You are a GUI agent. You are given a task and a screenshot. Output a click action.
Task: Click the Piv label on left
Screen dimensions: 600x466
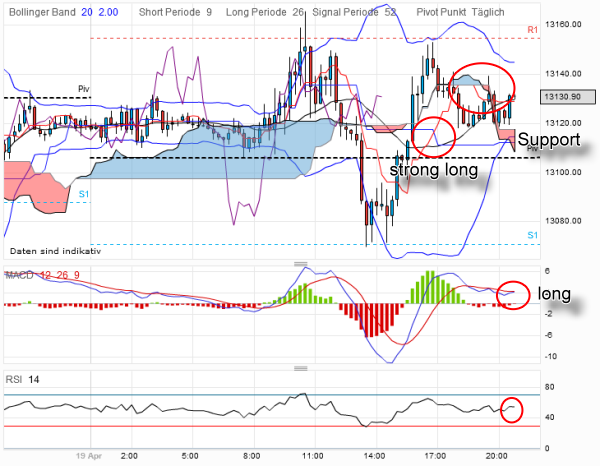[84, 89]
